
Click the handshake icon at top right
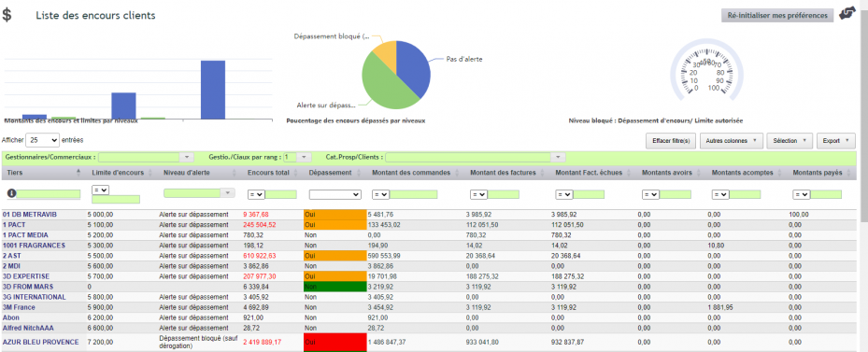[x=847, y=14]
